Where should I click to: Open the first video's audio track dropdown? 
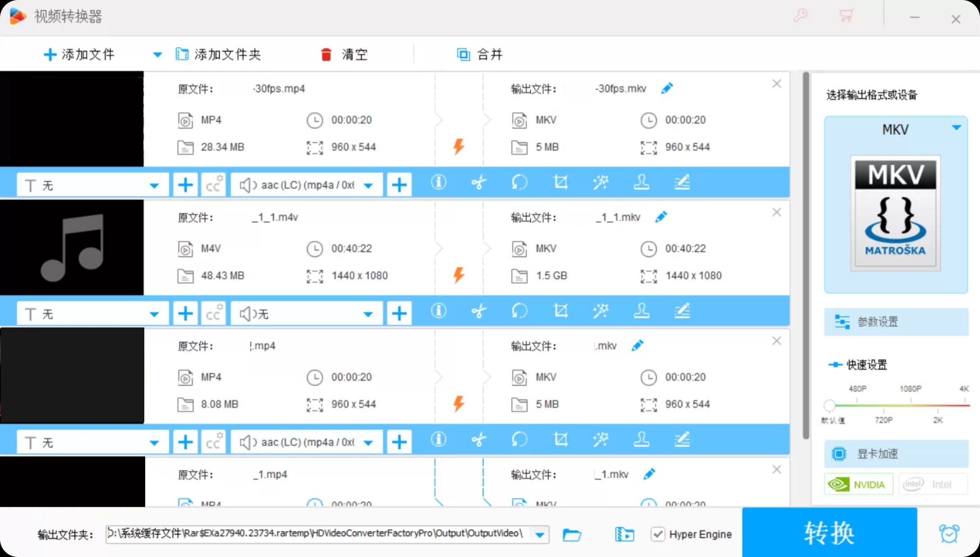coord(368,185)
